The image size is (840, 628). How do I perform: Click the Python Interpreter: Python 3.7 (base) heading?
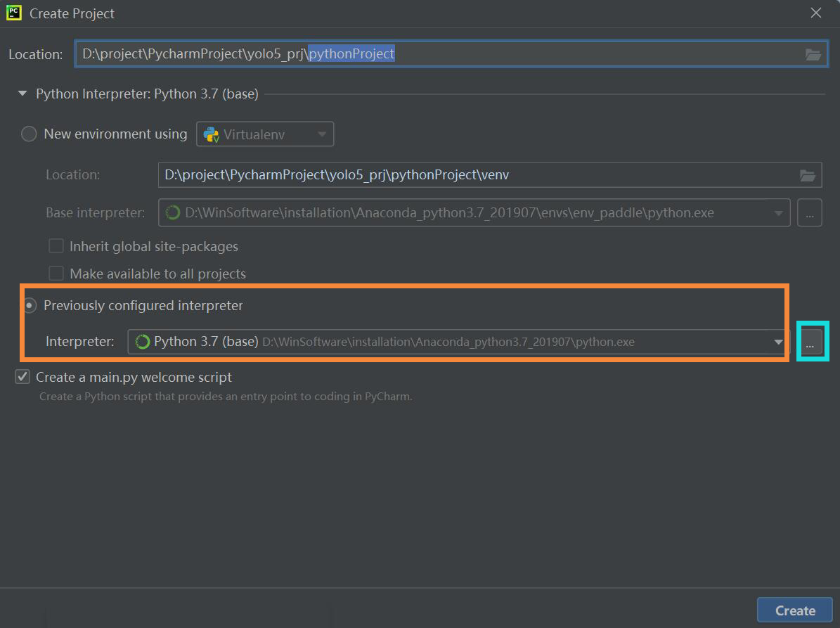[x=147, y=94]
